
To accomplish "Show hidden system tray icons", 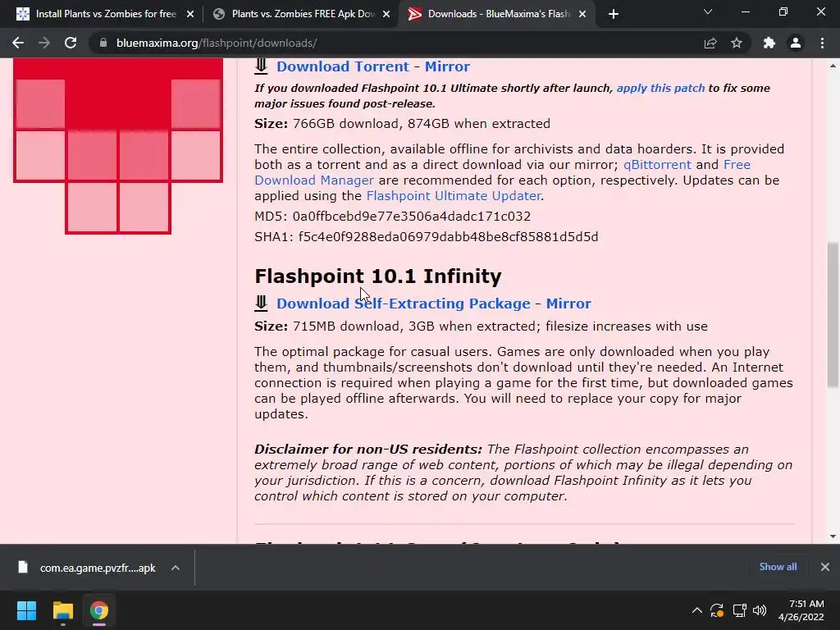I will click(x=697, y=610).
